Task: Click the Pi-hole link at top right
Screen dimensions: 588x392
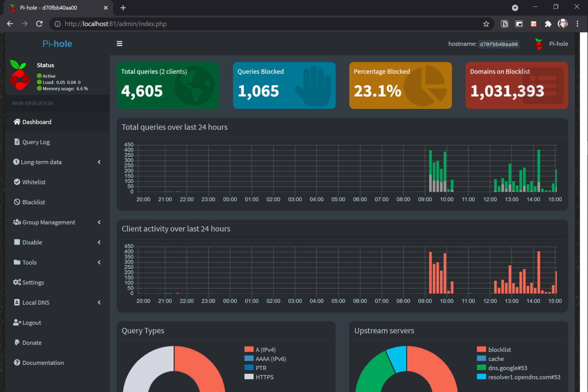Action: 559,43
